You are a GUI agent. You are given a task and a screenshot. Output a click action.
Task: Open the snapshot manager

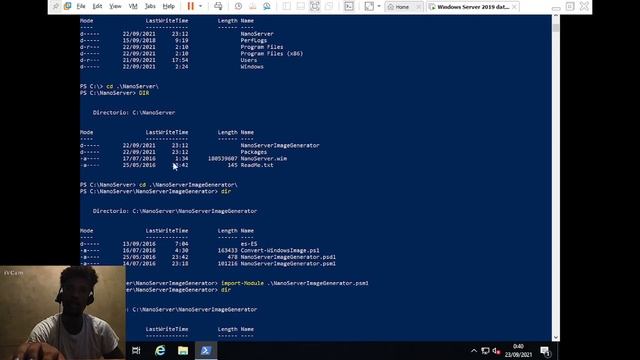pyautogui.click(x=267, y=6)
